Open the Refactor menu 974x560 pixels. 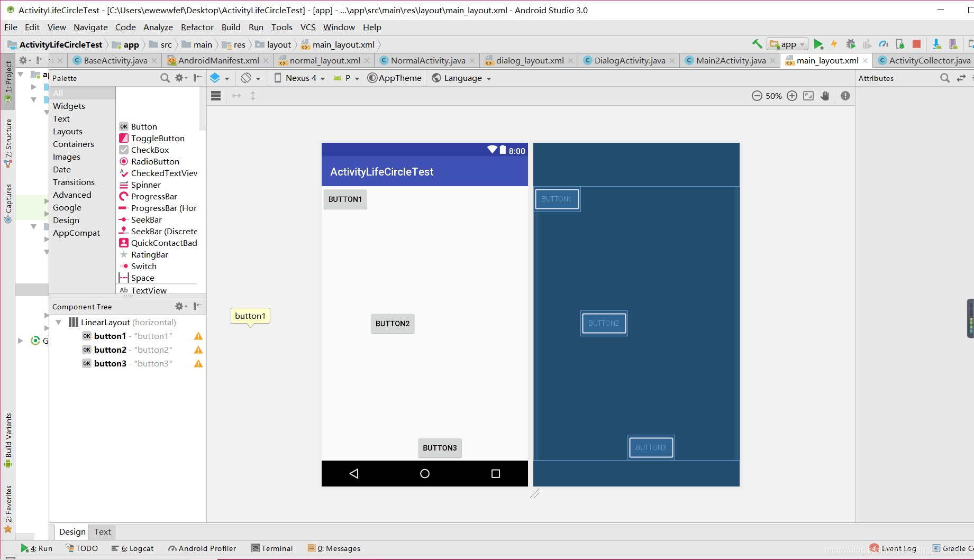pos(197,27)
